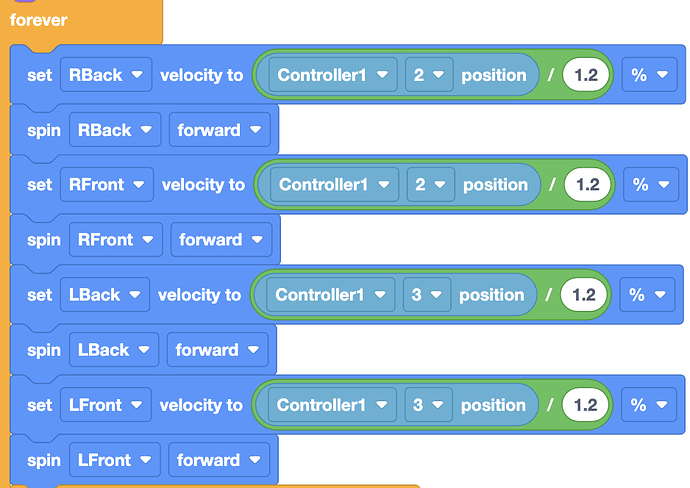Open LFront motor dropdown in set velocity block

click(x=106, y=405)
